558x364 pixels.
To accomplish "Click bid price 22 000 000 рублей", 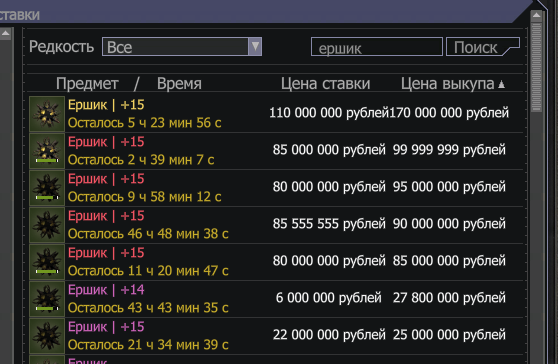I will (x=329, y=335).
